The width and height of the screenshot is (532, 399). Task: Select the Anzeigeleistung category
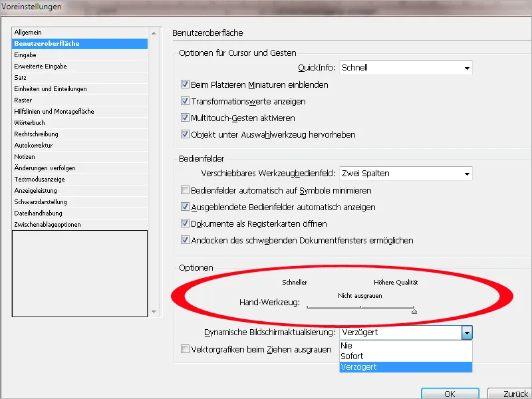click(80, 191)
